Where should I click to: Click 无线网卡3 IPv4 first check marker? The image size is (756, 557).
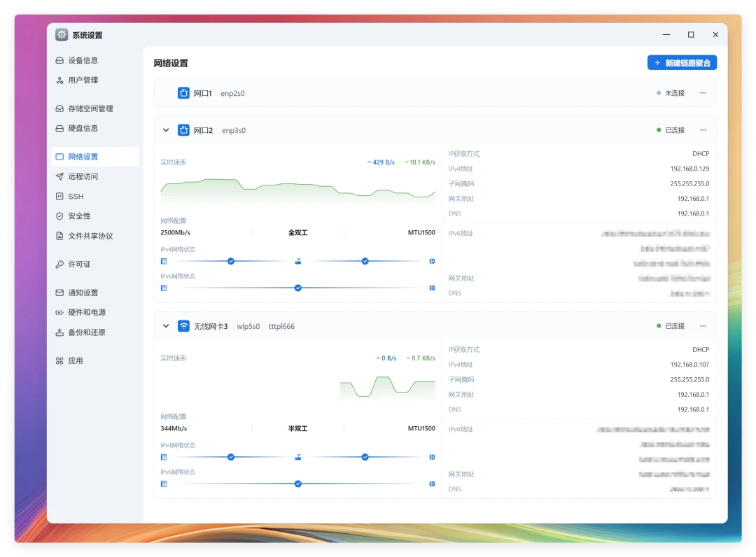coord(231,457)
